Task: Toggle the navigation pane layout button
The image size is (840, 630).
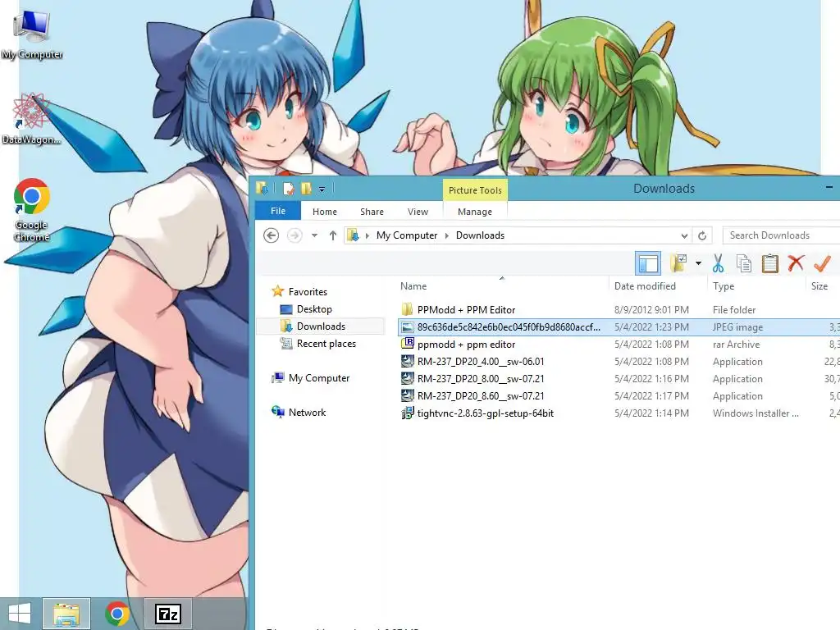Action: pyautogui.click(x=648, y=263)
